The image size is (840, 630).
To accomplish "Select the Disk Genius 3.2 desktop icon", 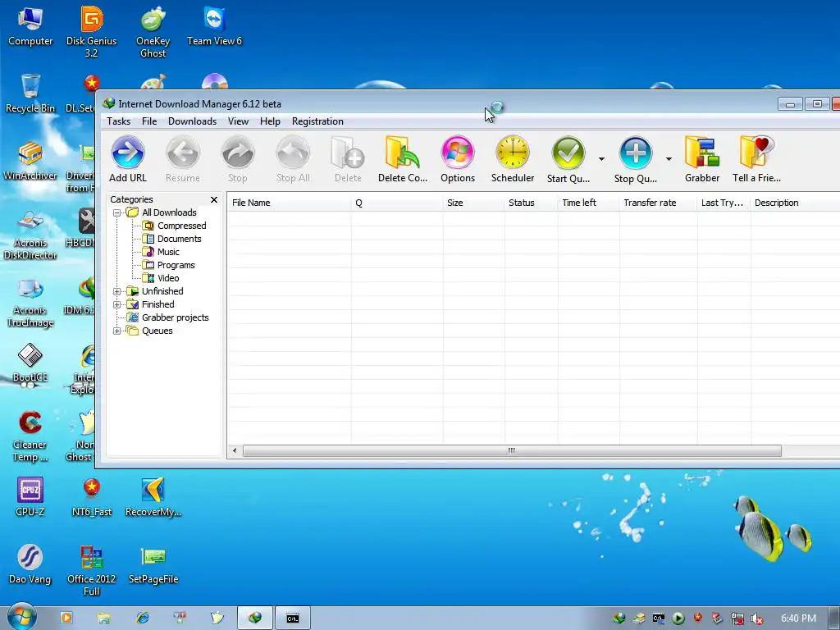I will pos(92,31).
